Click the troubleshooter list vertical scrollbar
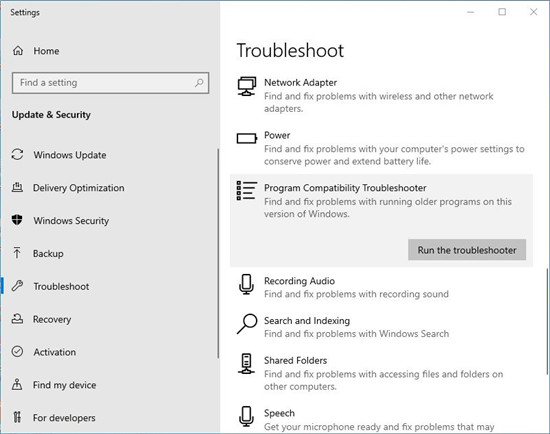The image size is (550, 434). tap(547, 322)
